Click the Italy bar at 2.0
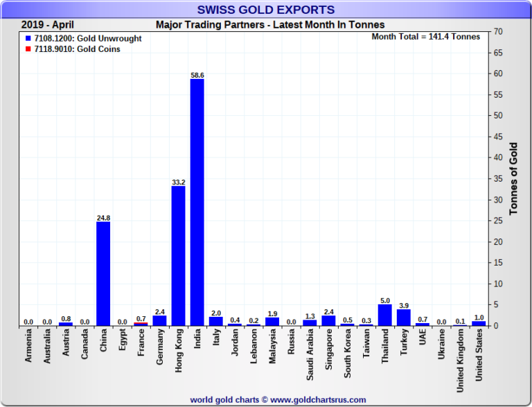The height and width of the screenshot is (407, 532). click(x=215, y=321)
